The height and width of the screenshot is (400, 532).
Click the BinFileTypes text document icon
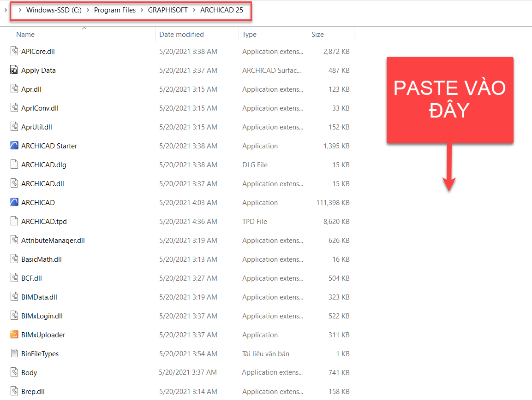point(14,353)
